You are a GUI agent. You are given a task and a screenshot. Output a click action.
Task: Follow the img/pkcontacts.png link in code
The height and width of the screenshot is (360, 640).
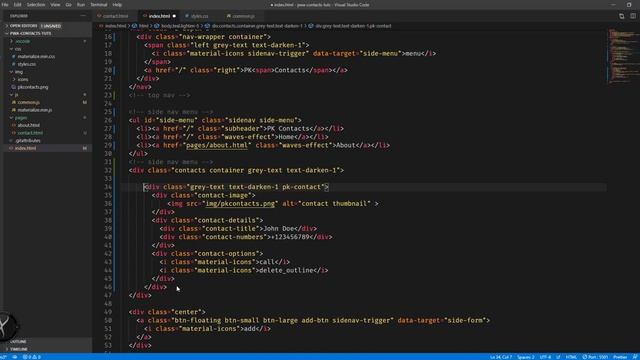coord(240,204)
